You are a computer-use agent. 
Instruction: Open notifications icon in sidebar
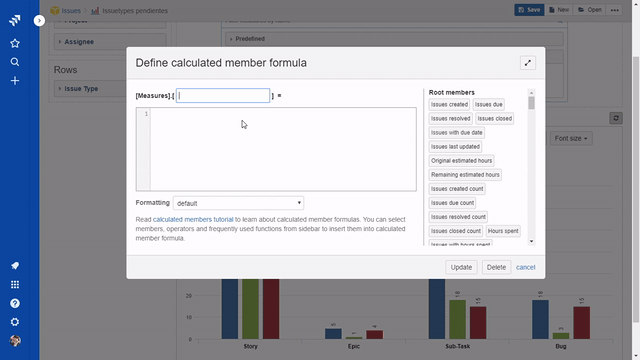pos(15,266)
